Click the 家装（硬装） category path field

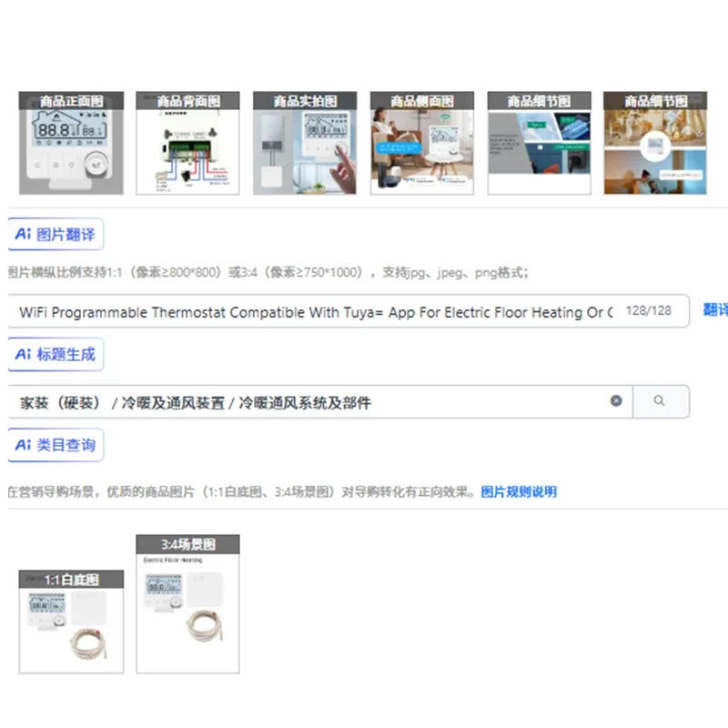[x=320, y=401]
